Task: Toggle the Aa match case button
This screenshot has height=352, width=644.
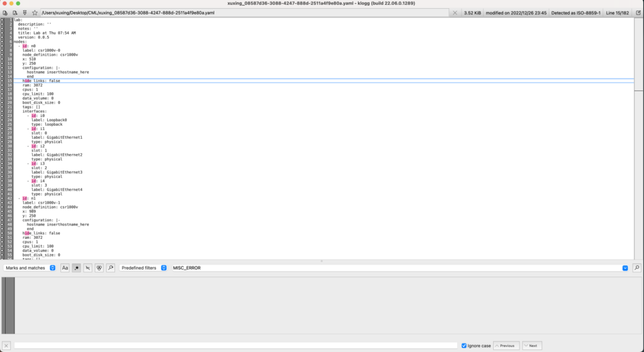Action: click(x=65, y=268)
